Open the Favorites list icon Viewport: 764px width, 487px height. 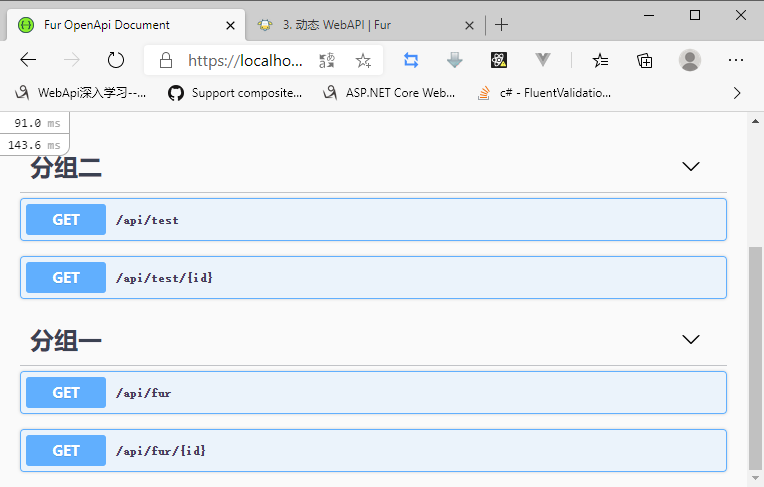(x=600, y=60)
